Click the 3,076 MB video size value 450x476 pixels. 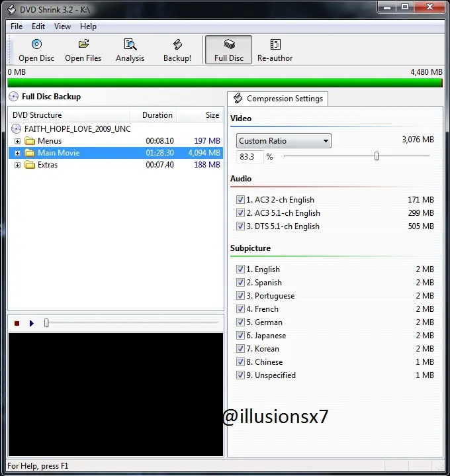418,140
